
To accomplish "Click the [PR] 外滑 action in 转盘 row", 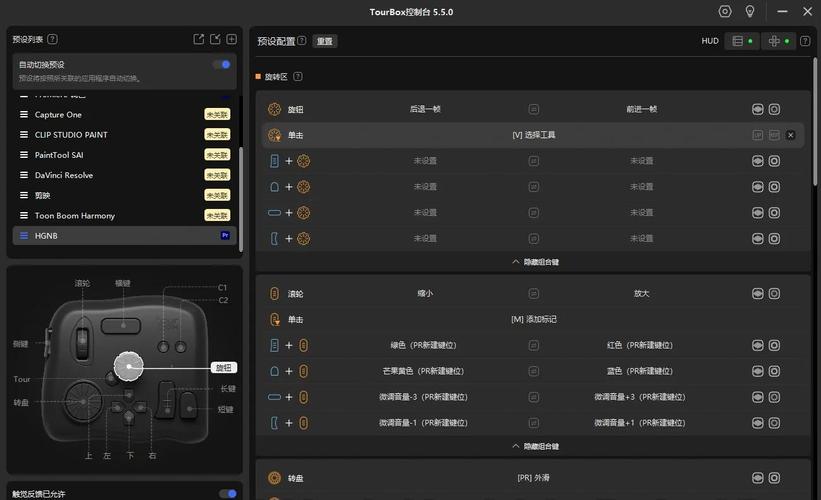I will (534, 478).
